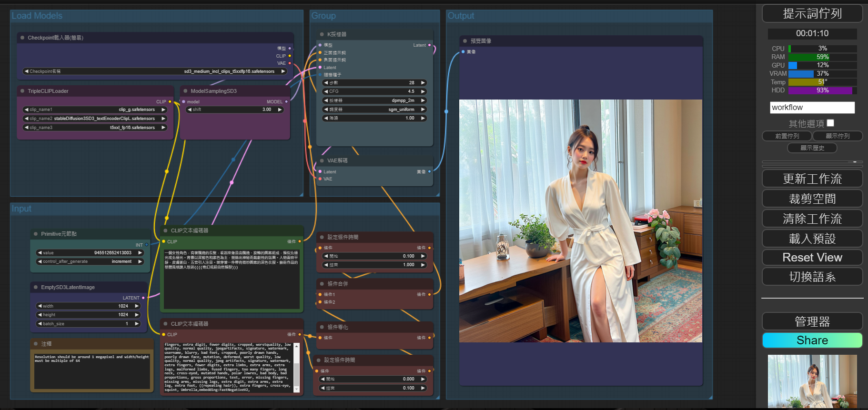Click the 預覽圖像 node's collapse dot
Screen dimensions: 868x410
coord(465,41)
